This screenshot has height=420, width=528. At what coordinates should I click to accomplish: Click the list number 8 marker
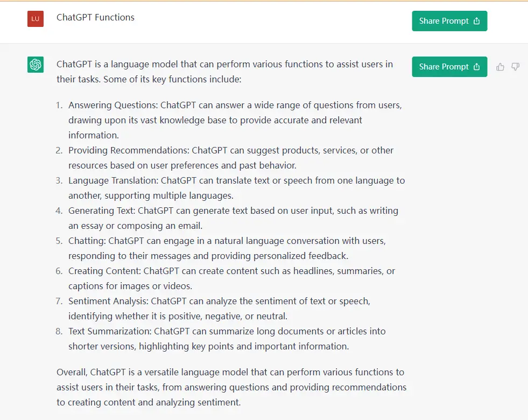[59, 331]
